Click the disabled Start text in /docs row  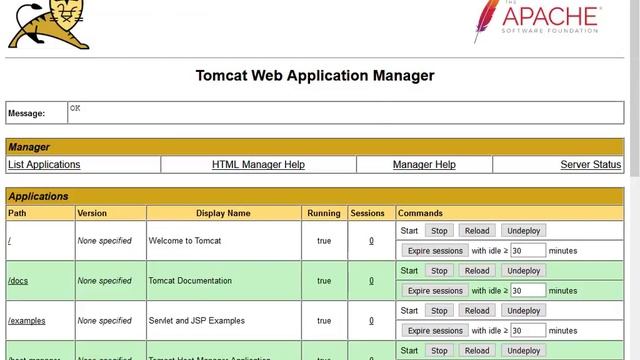(x=409, y=271)
